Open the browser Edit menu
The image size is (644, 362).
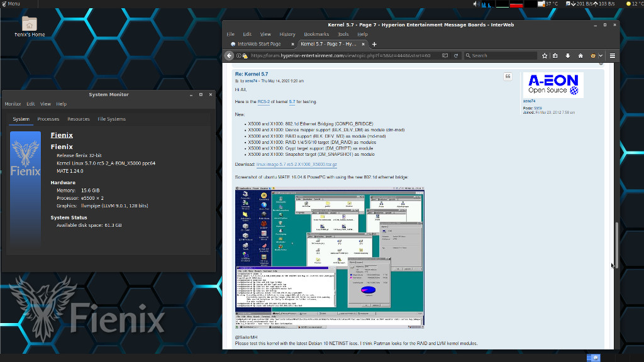247,34
